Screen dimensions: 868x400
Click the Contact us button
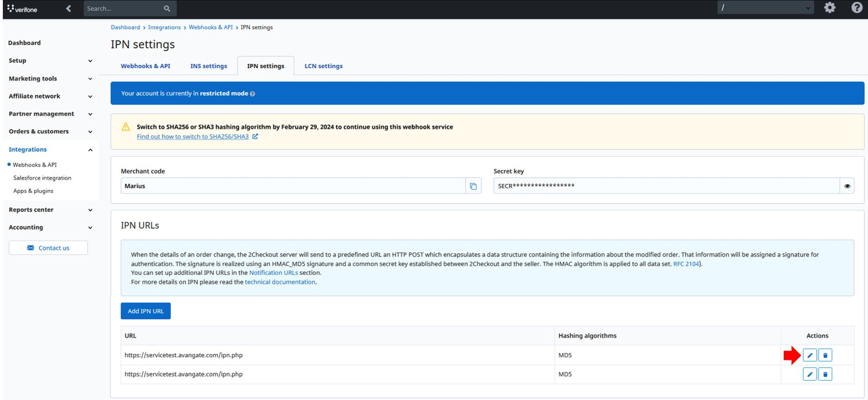click(x=48, y=248)
